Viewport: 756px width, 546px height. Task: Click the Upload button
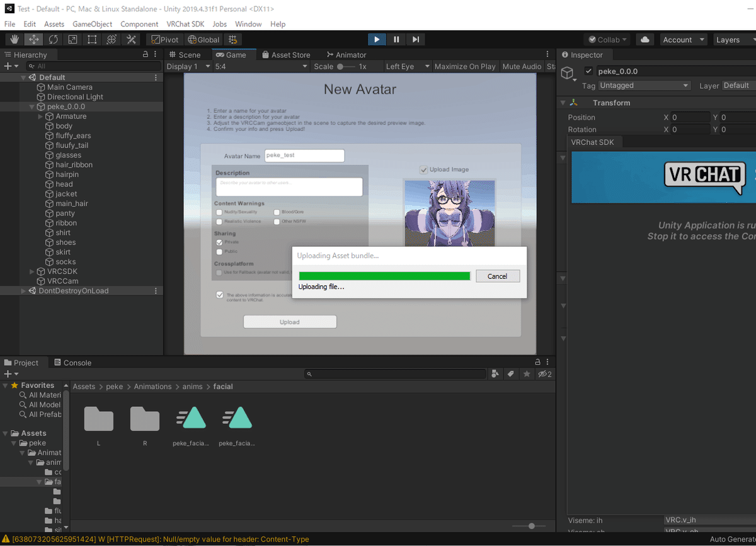point(289,321)
